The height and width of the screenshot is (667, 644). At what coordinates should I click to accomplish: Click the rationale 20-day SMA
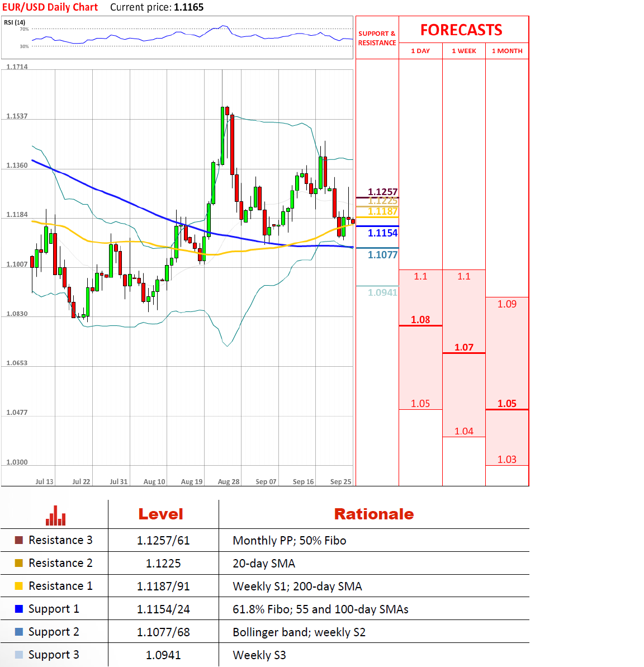(264, 564)
